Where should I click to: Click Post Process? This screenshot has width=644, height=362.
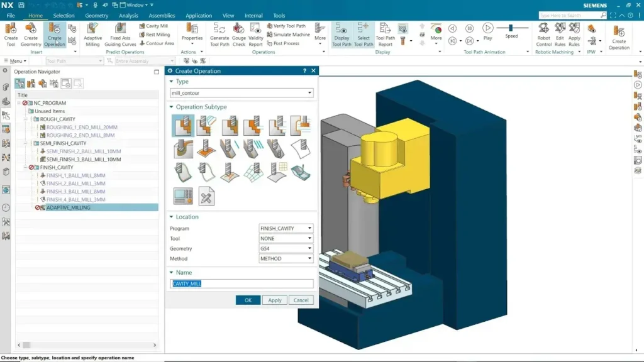283,43
